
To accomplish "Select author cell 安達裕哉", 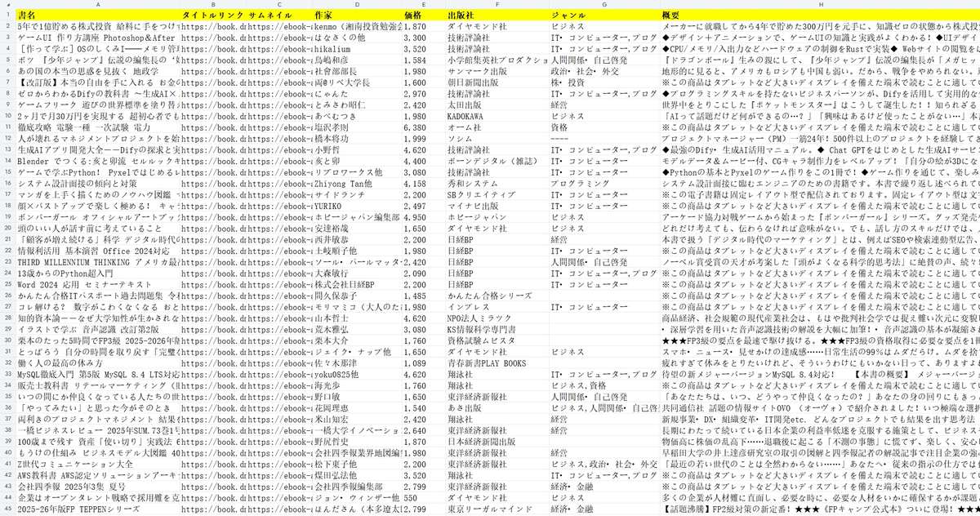I will [x=358, y=229].
